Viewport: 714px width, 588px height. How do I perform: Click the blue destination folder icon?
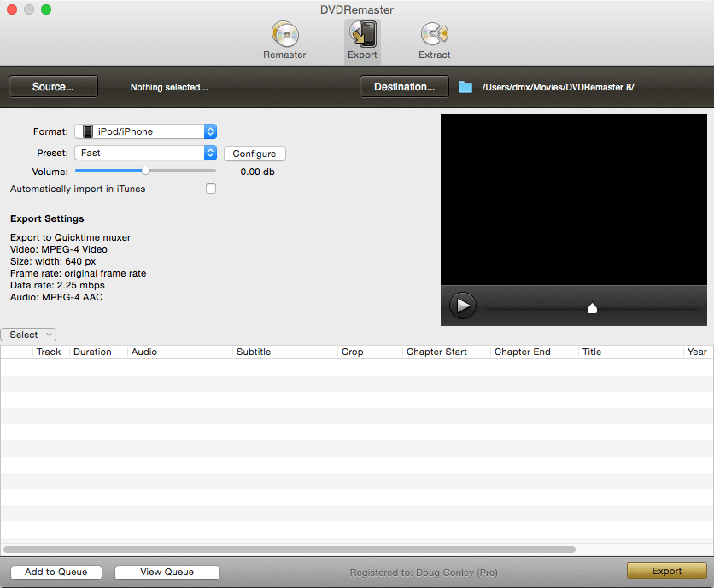(465, 87)
